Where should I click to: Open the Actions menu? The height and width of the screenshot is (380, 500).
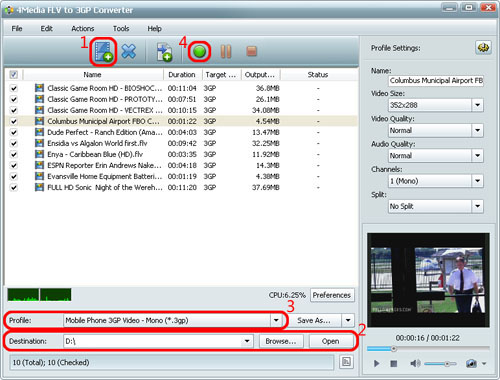click(x=83, y=29)
